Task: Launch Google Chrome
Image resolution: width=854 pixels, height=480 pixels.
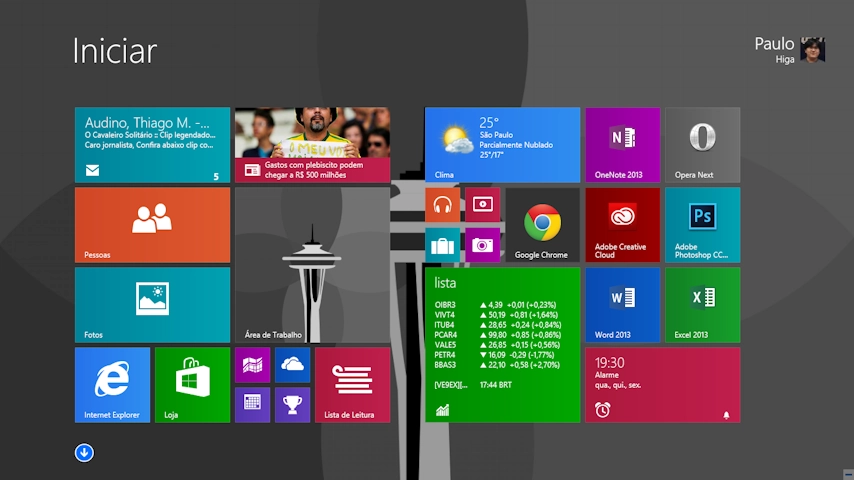Action: [542, 225]
